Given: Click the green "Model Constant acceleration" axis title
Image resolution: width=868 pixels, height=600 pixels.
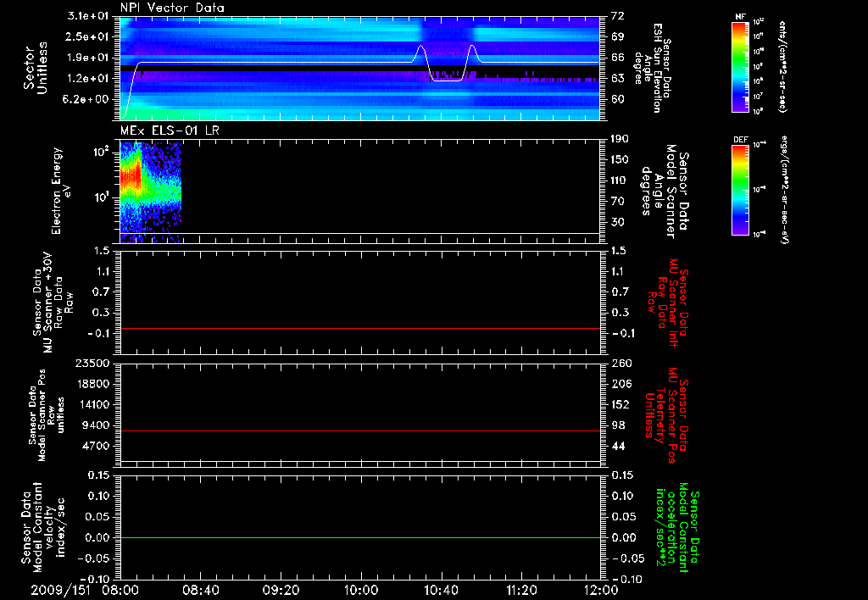Looking at the screenshot, I should (676, 527).
